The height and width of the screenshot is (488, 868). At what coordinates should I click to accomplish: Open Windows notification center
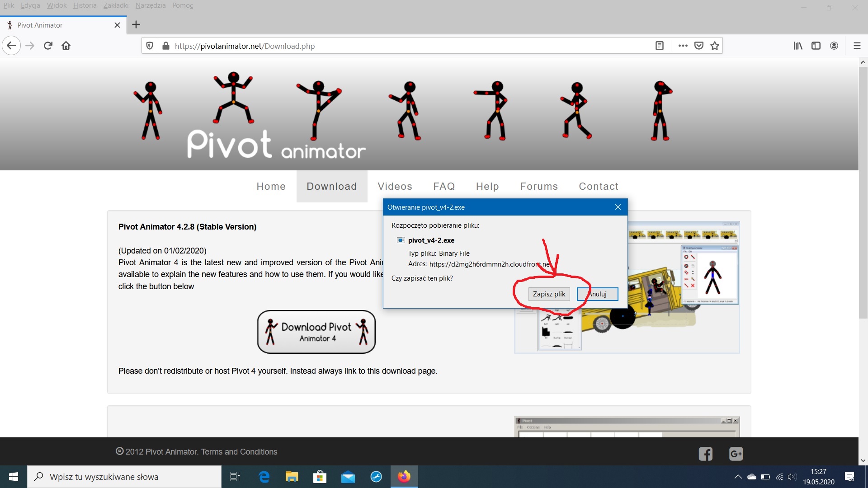coord(849,477)
